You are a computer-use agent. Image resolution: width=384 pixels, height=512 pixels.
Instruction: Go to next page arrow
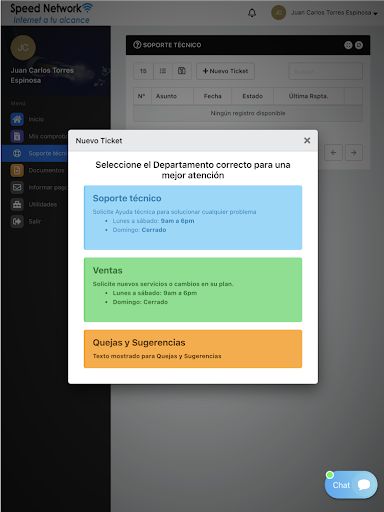354,152
